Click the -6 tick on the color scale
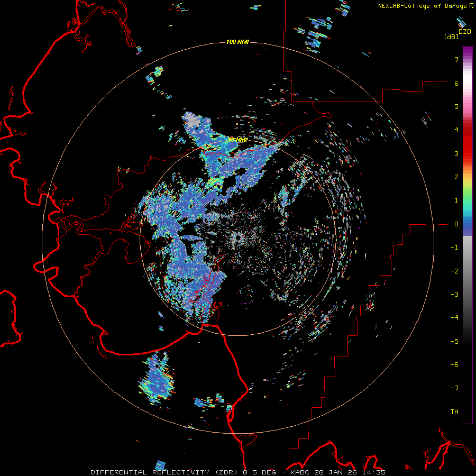 coord(454,365)
